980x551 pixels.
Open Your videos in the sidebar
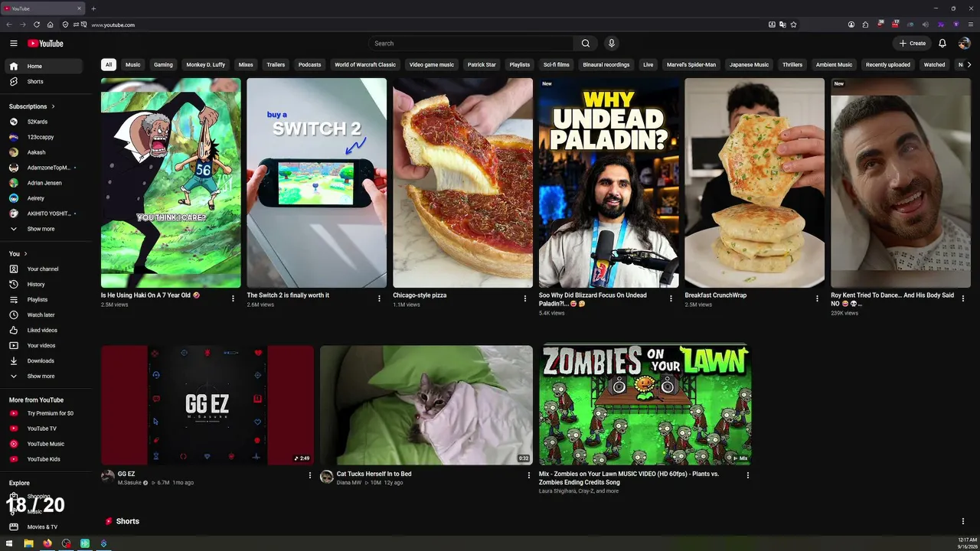coord(46,345)
